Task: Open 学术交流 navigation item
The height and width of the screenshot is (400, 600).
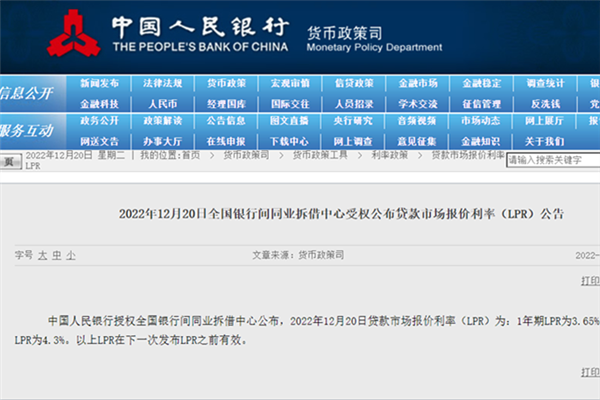Action: pos(418,104)
